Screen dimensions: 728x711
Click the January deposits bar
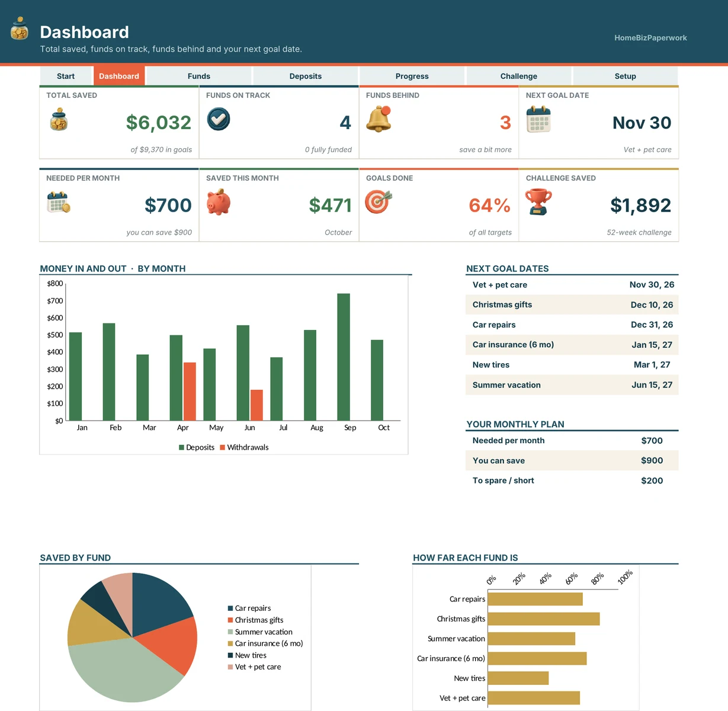75,377
